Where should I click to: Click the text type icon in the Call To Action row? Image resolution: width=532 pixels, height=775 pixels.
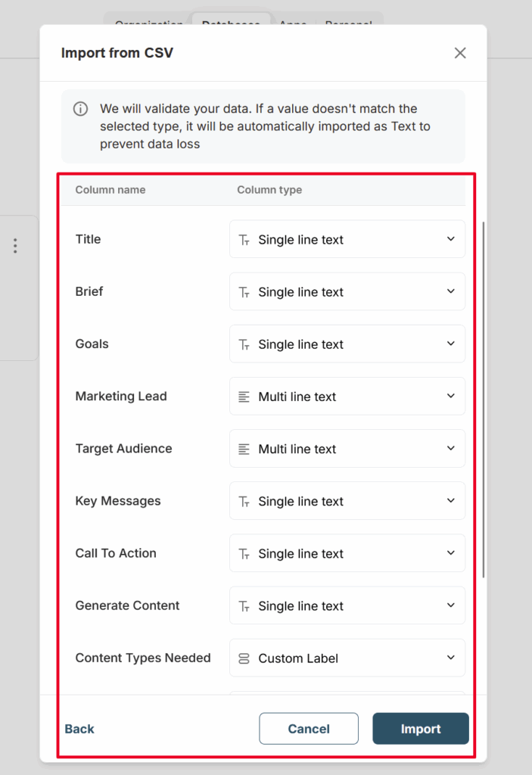[x=244, y=554]
